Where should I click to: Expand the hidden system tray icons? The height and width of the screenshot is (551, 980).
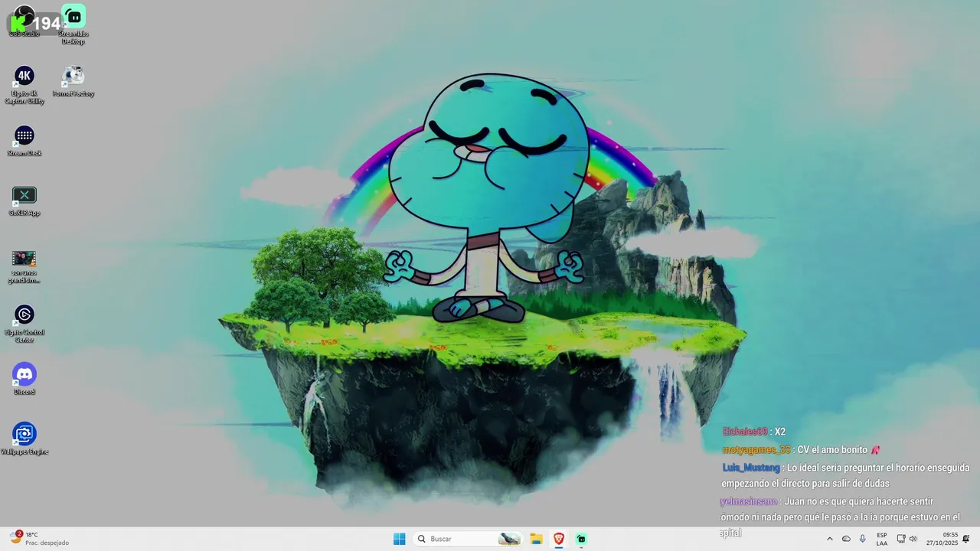[x=829, y=539]
